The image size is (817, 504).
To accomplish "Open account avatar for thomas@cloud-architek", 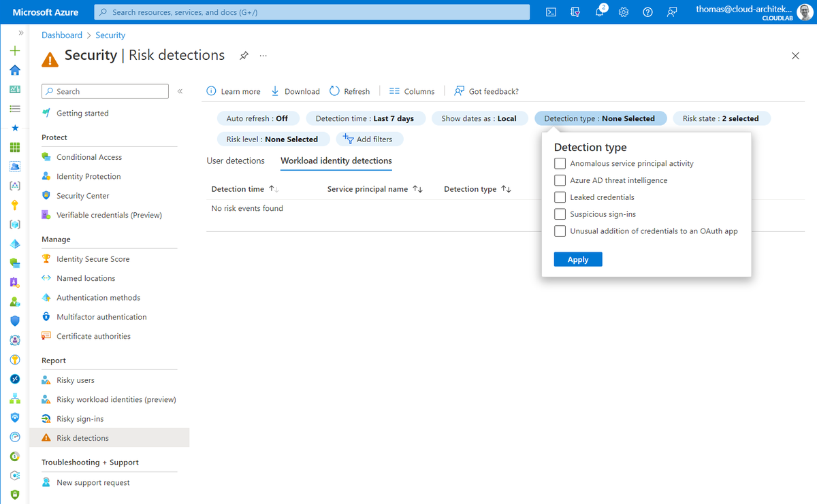I will point(803,12).
